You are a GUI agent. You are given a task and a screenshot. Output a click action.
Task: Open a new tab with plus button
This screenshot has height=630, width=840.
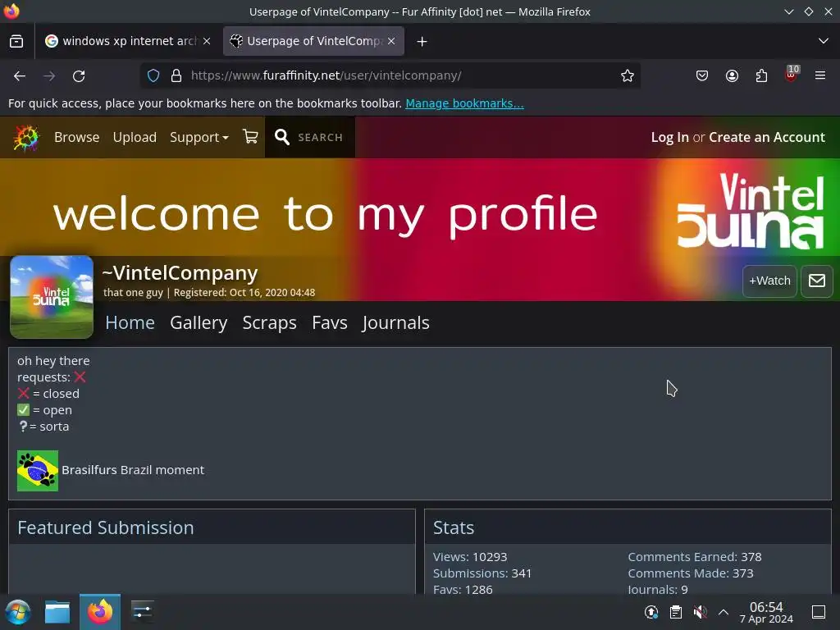point(422,41)
